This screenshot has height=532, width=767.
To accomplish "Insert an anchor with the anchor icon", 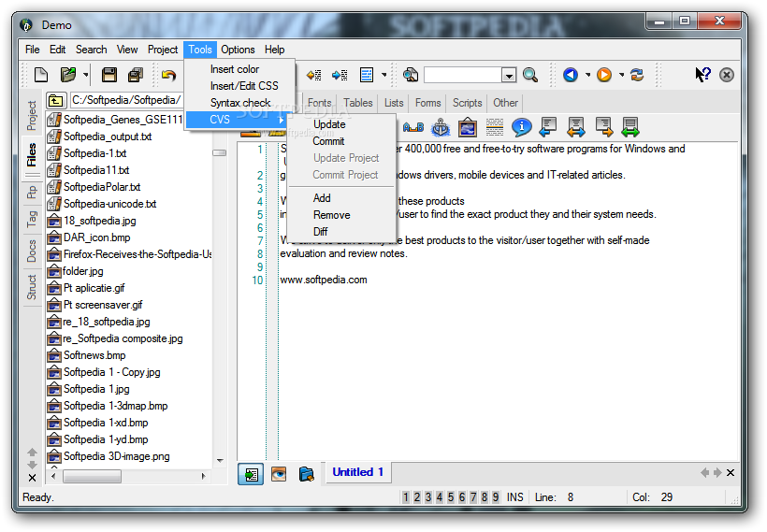I will pyautogui.click(x=441, y=127).
